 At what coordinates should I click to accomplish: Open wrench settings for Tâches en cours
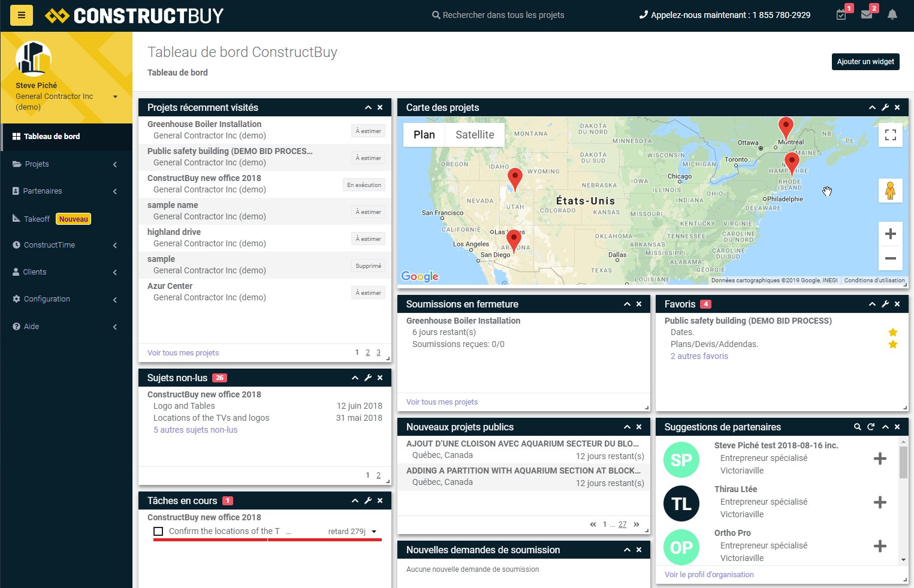[x=368, y=500]
